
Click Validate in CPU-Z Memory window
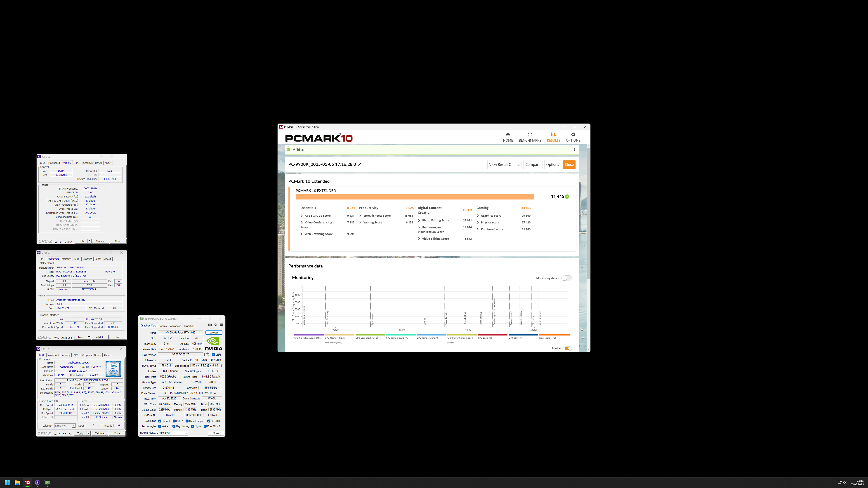coord(100,241)
